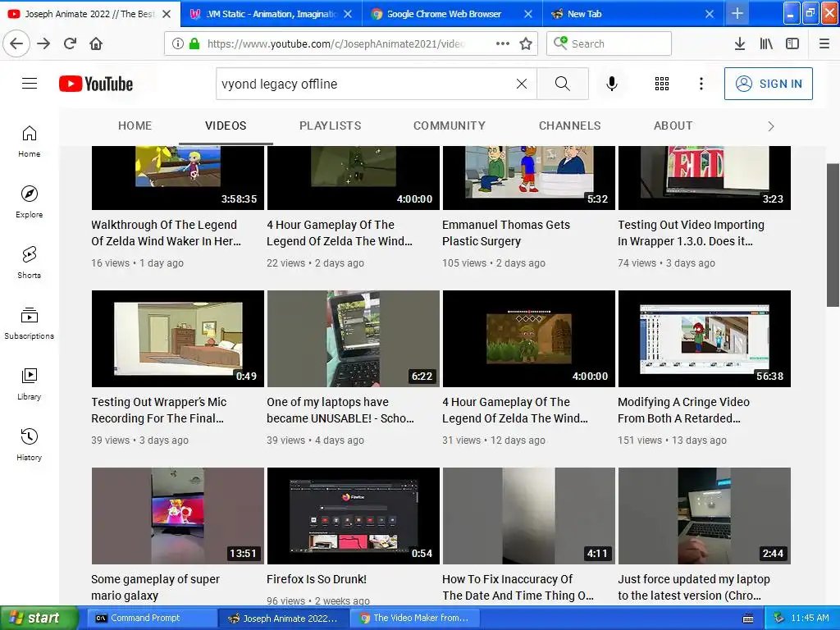Open the YouTube guide hamburger menu
The height and width of the screenshot is (630, 840).
click(30, 84)
